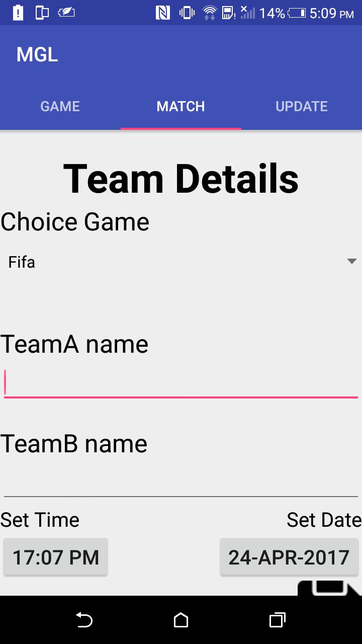The height and width of the screenshot is (644, 362).
Task: Focus the TeamA name input field
Action: tap(181, 383)
